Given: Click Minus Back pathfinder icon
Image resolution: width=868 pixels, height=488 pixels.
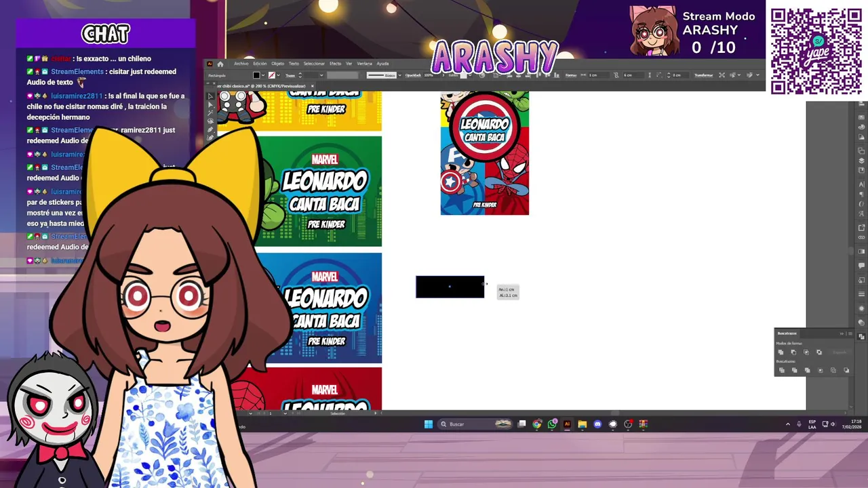Looking at the screenshot, I should 846,370.
